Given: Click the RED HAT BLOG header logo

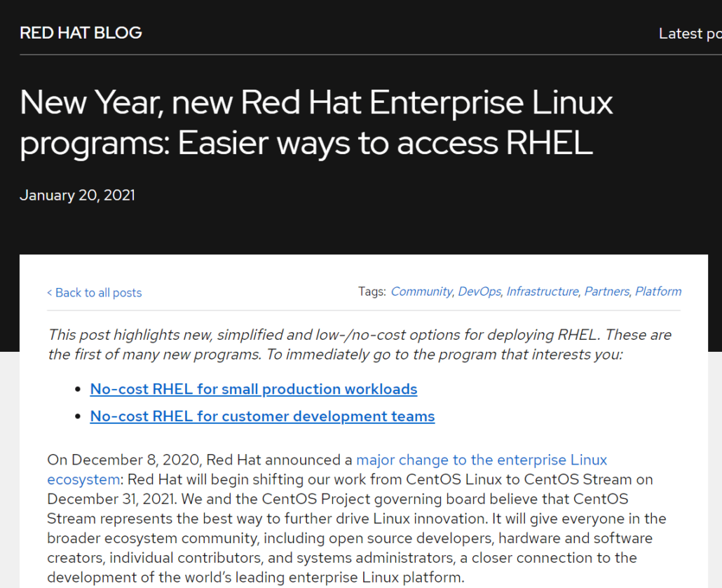Looking at the screenshot, I should tap(80, 32).
